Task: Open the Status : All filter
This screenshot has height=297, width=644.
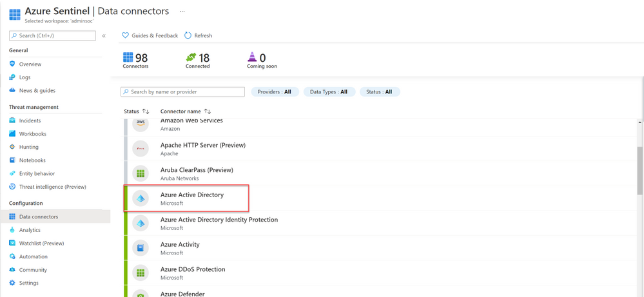Action: 380,92
